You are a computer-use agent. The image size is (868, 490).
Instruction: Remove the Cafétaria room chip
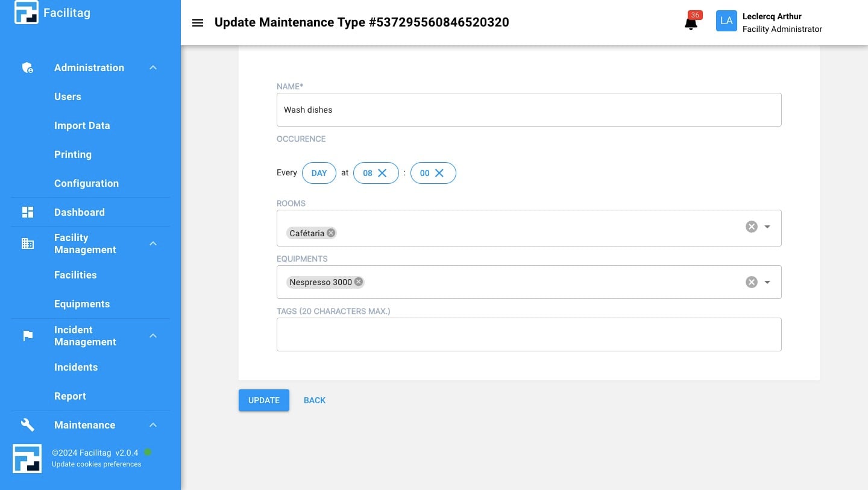[331, 233]
